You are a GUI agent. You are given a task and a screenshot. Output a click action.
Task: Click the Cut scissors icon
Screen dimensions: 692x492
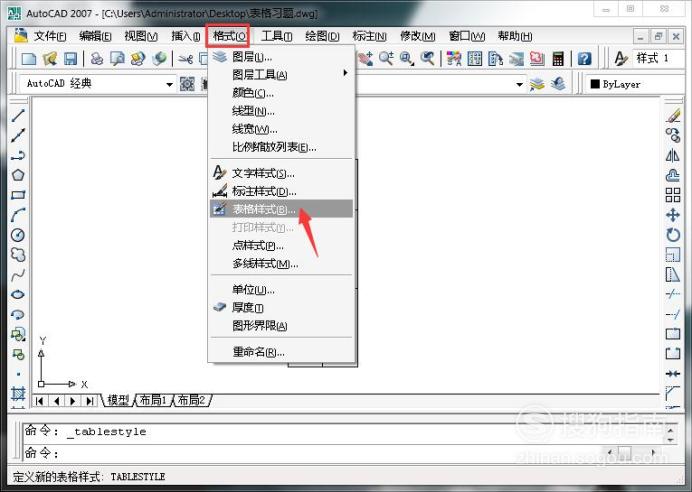[186, 58]
